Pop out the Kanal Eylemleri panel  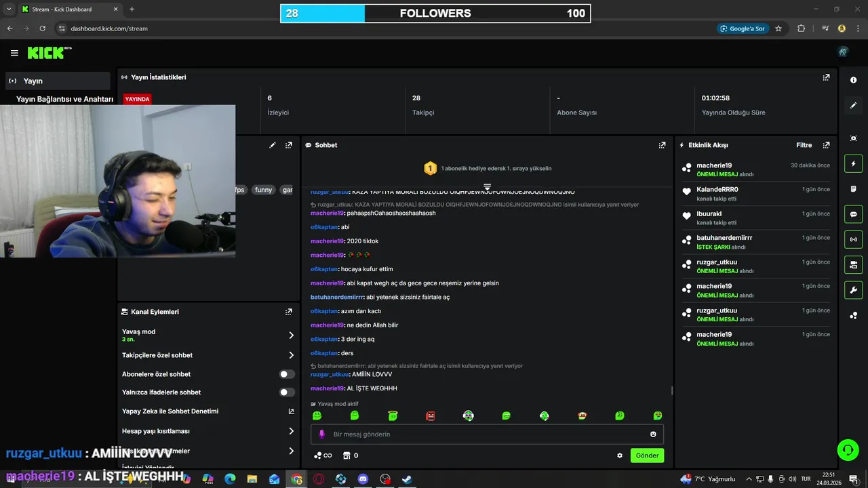click(x=289, y=312)
